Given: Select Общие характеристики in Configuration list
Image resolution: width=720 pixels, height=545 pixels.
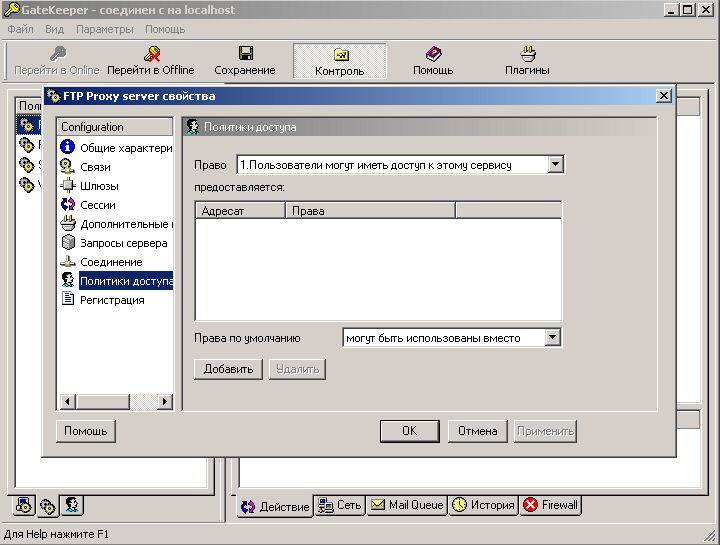Looking at the screenshot, I should (116, 148).
